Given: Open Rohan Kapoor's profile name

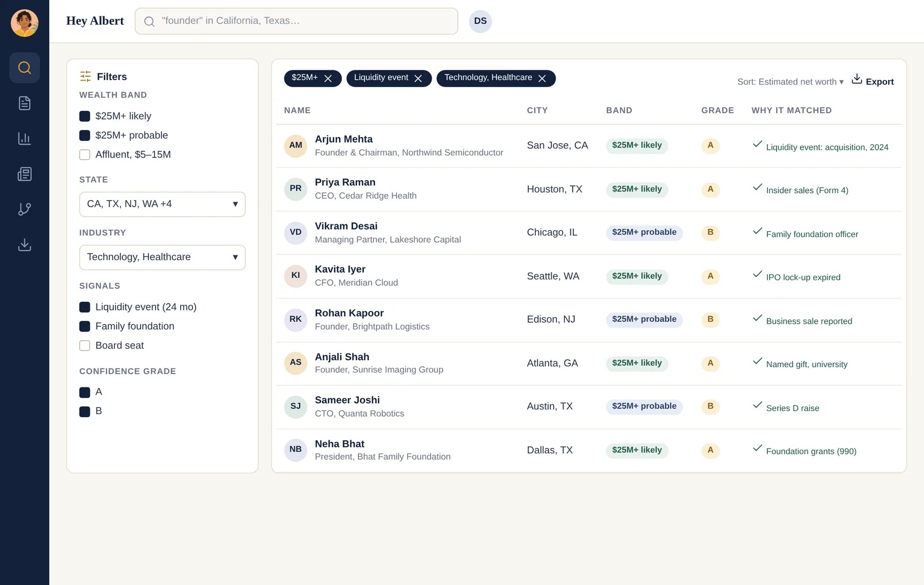Looking at the screenshot, I should [349, 313].
